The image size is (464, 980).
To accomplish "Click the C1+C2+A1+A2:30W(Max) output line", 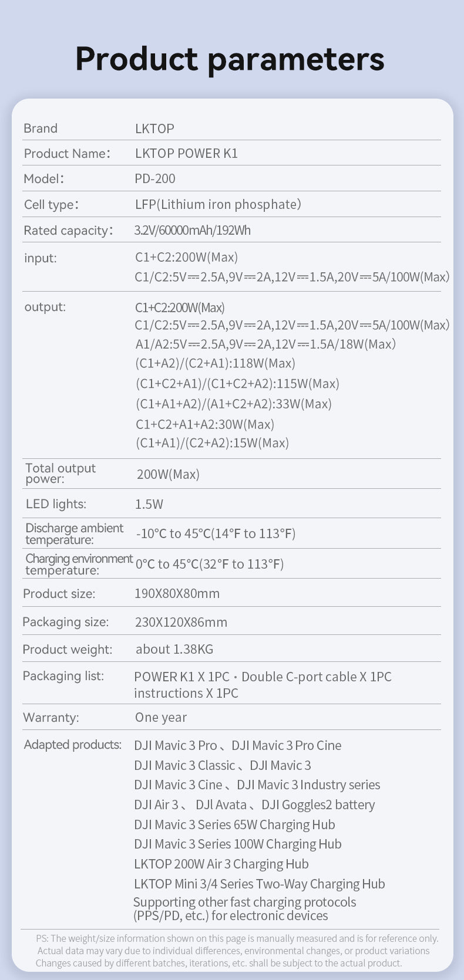I will click(x=205, y=424).
